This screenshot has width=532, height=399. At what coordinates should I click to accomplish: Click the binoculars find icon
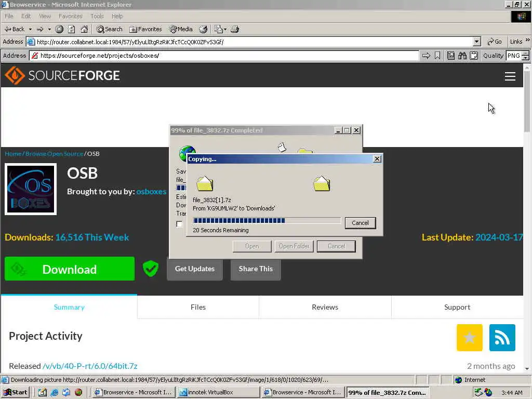coord(462,56)
